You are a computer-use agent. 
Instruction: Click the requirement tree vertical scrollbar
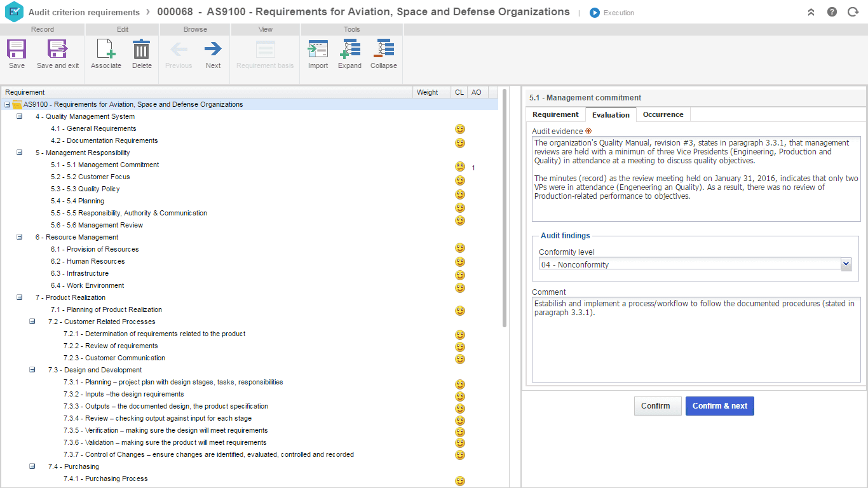(x=505, y=208)
